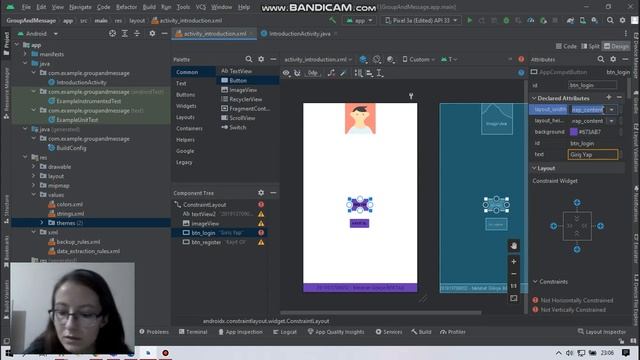Switch to IntroductionActivity.java tab
This screenshot has width=640, height=360.
[x=300, y=34]
